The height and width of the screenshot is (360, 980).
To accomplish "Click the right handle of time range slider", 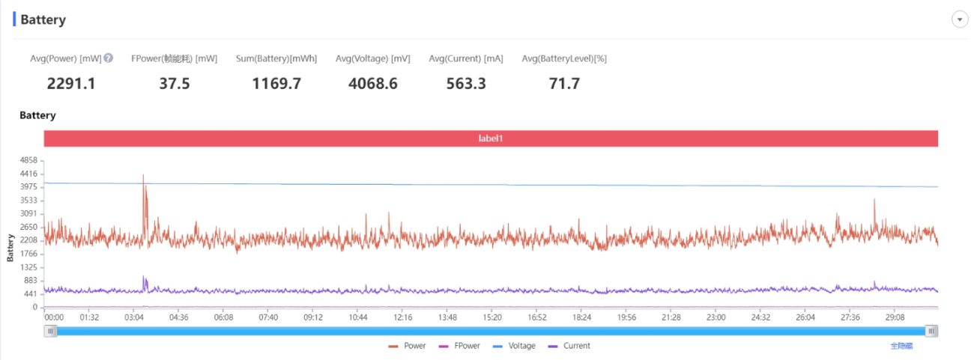I will point(931,331).
